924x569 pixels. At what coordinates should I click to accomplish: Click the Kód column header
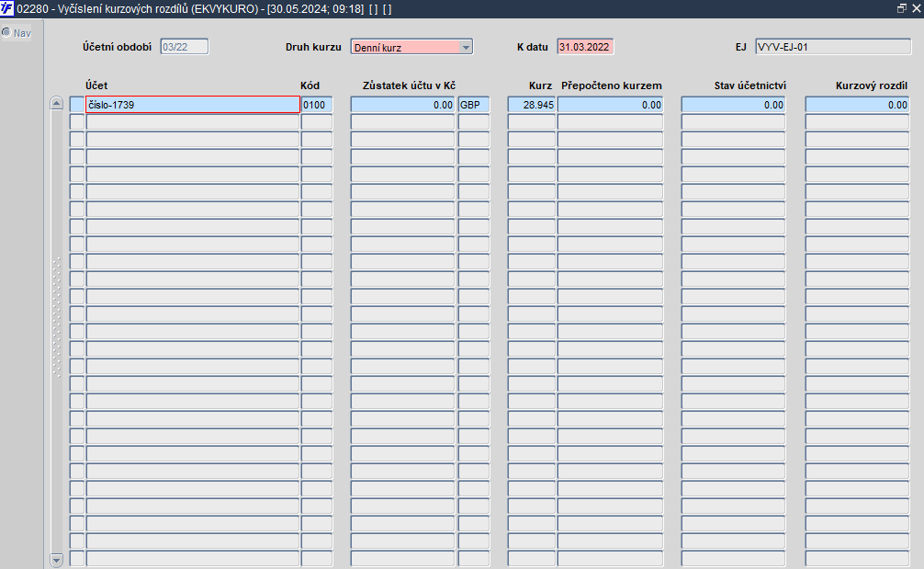point(310,85)
